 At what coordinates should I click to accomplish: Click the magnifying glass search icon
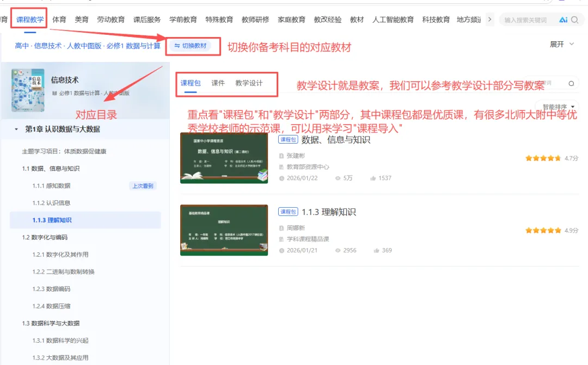click(x=575, y=19)
